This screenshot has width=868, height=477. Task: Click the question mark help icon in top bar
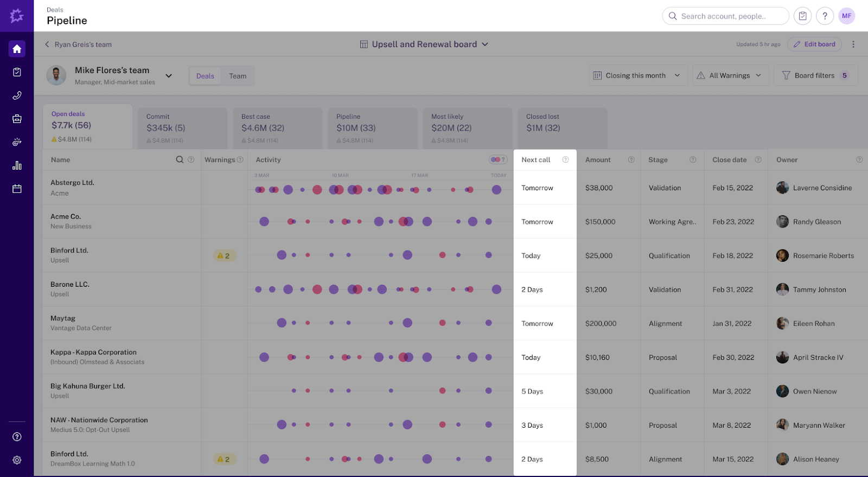pos(825,16)
